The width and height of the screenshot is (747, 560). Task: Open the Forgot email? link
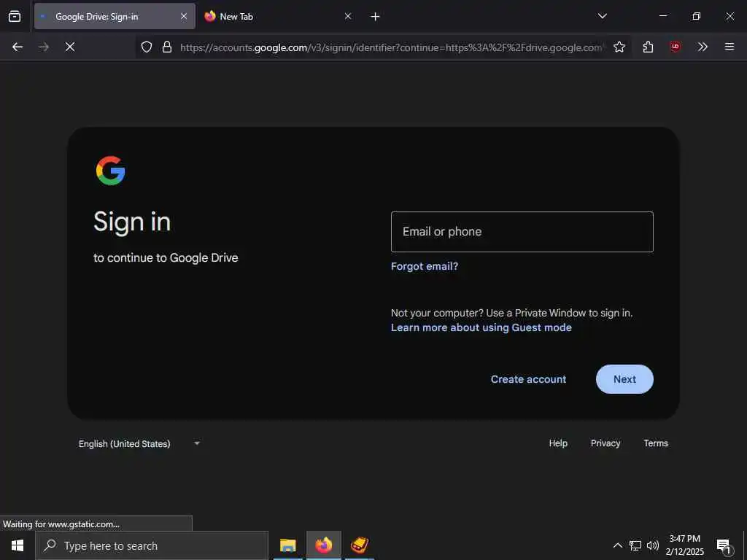425,266
